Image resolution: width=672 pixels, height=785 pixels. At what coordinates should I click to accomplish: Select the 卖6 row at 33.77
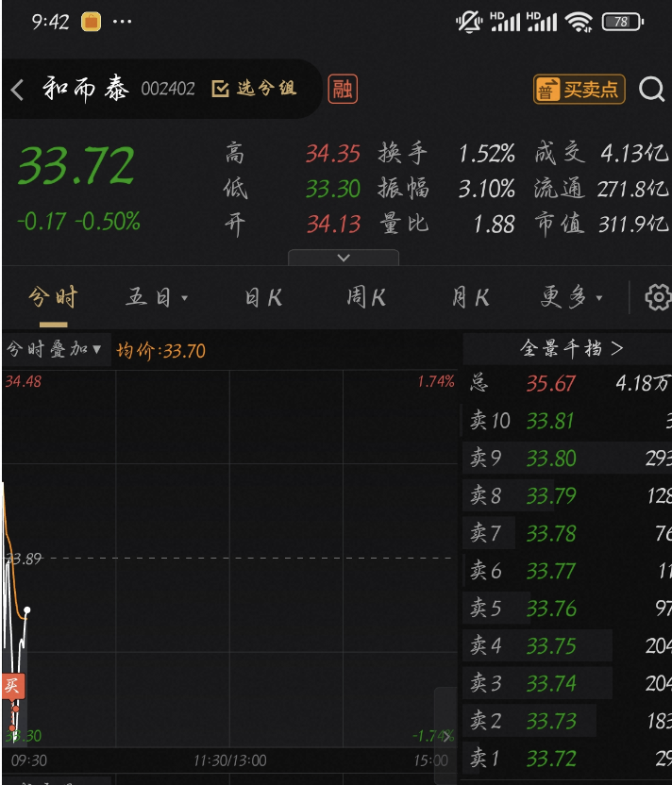tap(567, 571)
